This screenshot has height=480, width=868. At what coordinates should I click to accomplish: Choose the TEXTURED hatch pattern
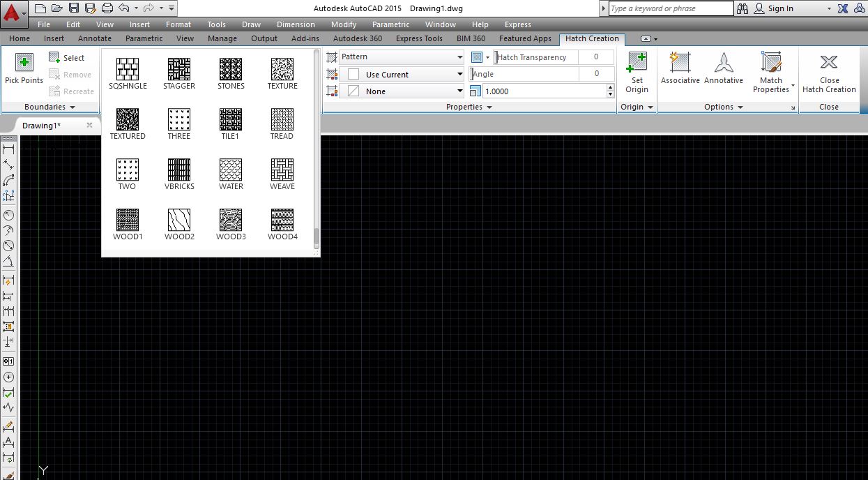tap(128, 123)
